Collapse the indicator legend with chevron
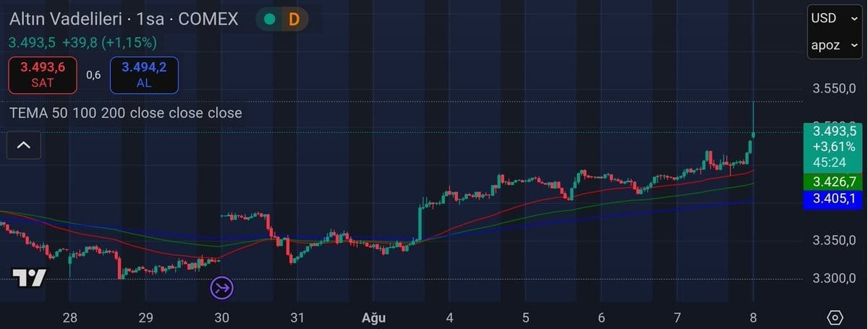Image resolution: width=868 pixels, height=329 pixels. 23,145
